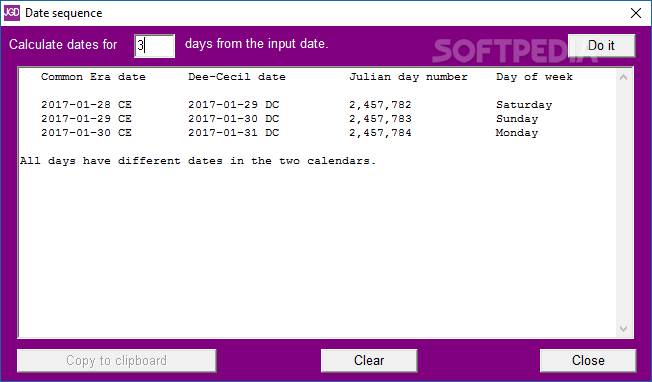This screenshot has height=382, width=652.
Task: Click the 2017-01-29 DC date
Action: pos(233,105)
